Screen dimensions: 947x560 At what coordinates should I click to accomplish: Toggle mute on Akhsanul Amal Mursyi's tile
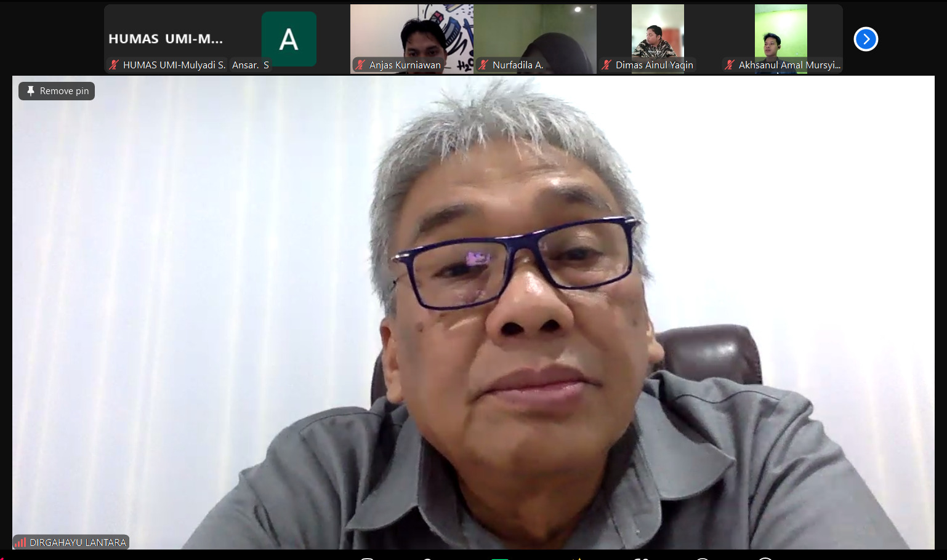pyautogui.click(x=730, y=64)
